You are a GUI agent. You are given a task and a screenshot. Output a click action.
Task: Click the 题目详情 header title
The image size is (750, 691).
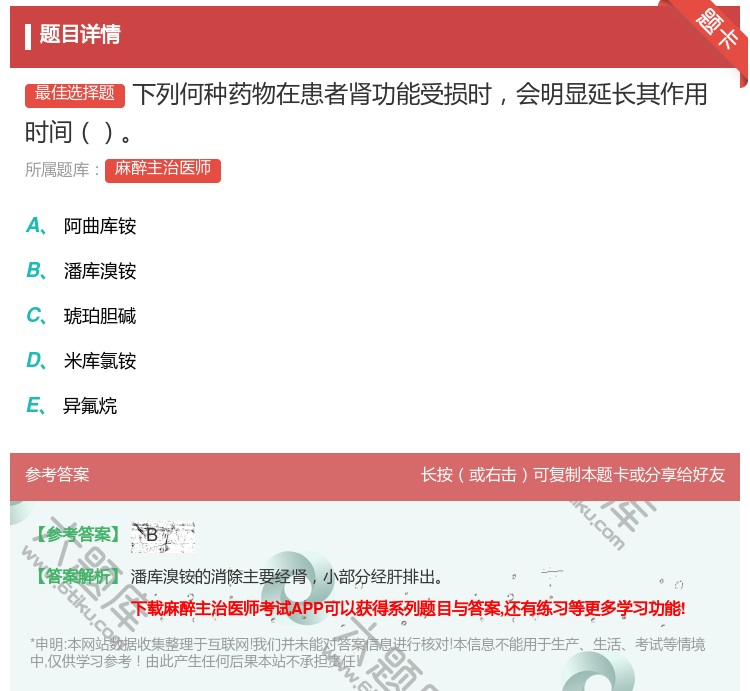click(80, 34)
